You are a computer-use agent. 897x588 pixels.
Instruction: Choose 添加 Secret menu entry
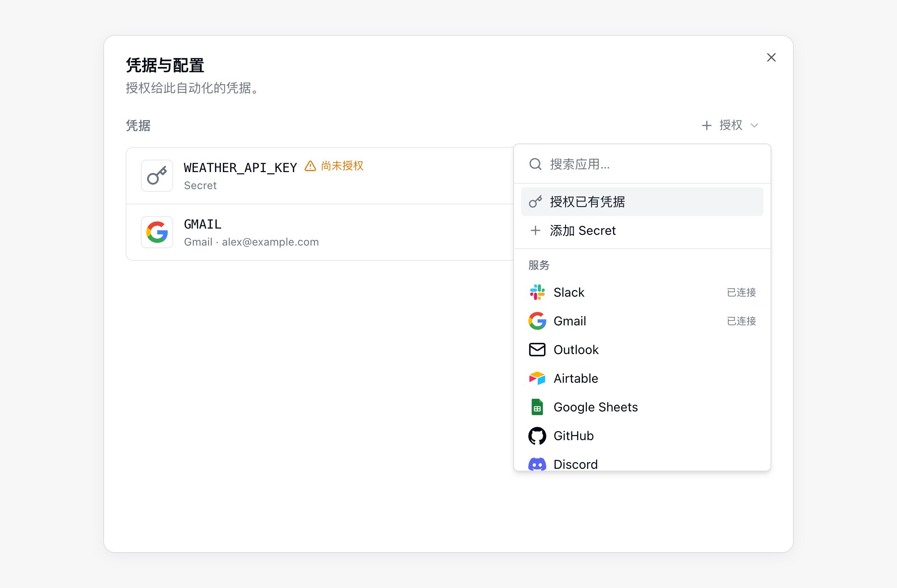point(642,230)
